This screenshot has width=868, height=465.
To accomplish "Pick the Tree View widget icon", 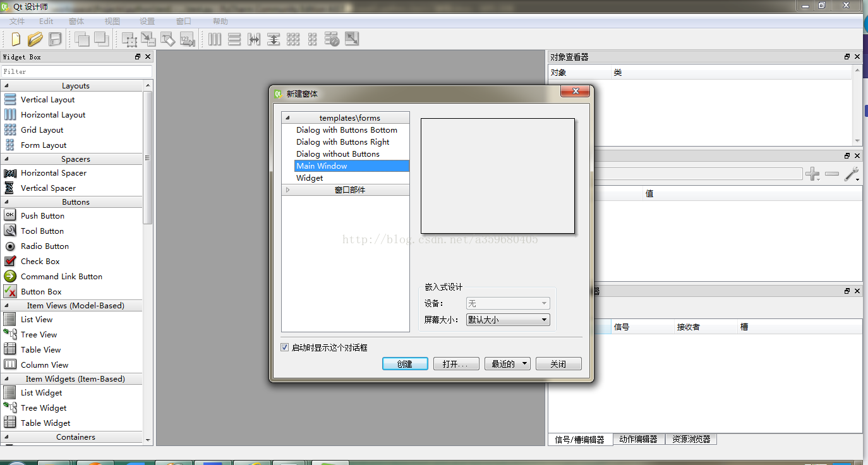I will coord(10,334).
